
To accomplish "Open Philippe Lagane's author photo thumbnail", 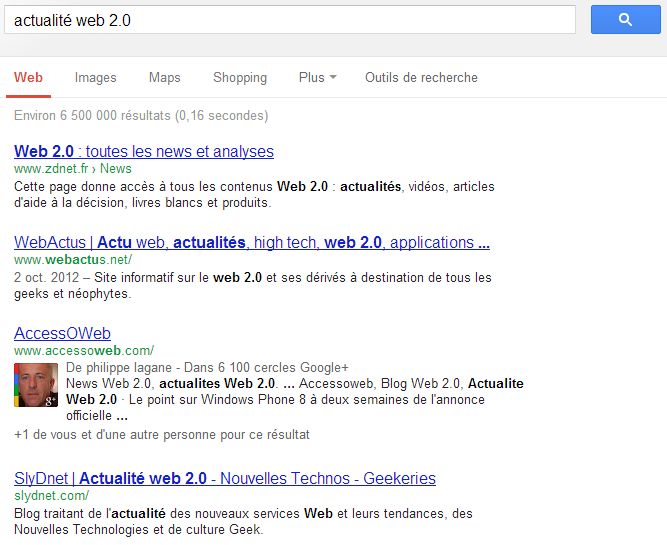I will pyautogui.click(x=34, y=385).
